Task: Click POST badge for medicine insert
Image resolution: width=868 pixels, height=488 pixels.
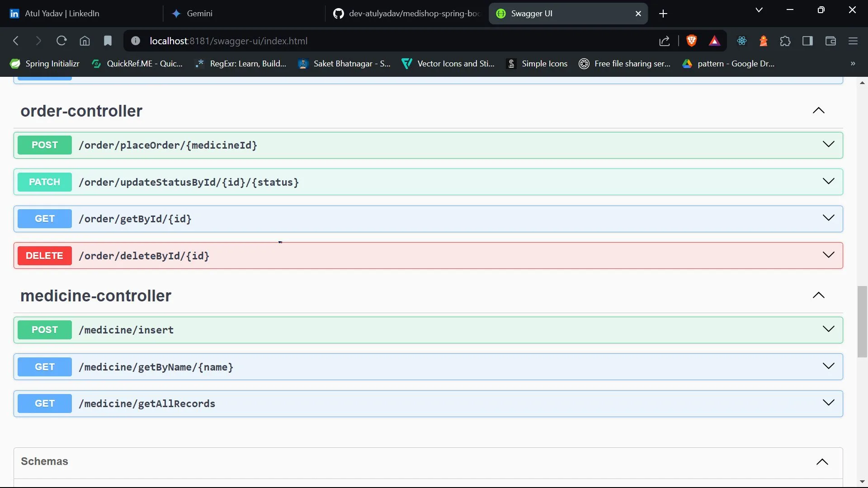Action: point(45,330)
